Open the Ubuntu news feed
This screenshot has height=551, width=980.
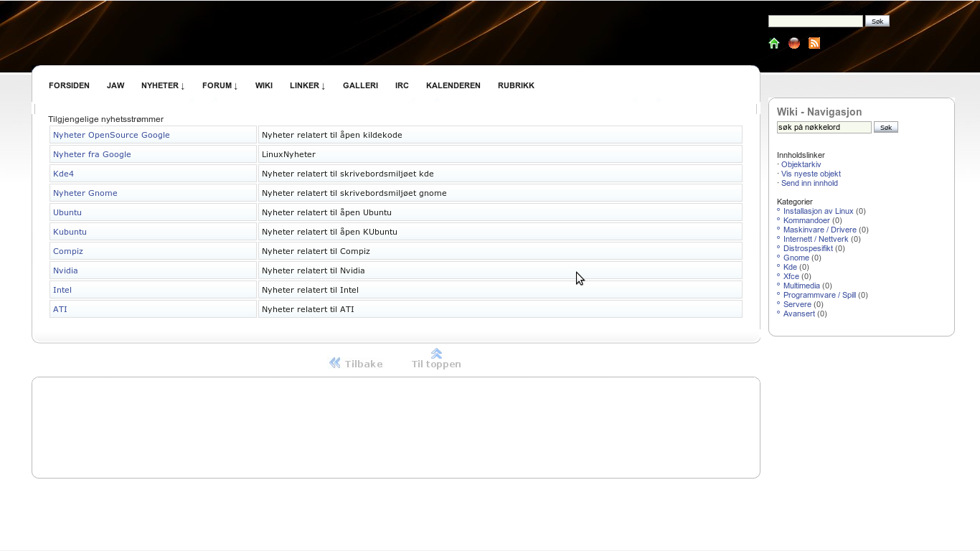(67, 212)
